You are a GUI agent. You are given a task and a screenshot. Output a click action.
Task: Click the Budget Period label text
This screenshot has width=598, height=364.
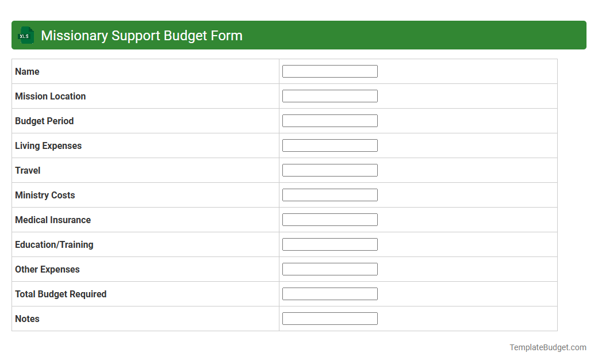pos(44,121)
